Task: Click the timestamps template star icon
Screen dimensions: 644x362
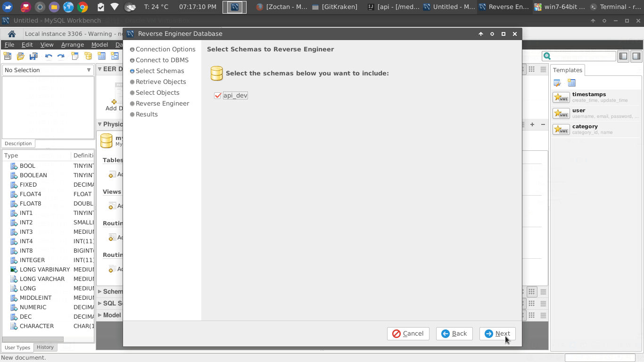Action: point(561,98)
